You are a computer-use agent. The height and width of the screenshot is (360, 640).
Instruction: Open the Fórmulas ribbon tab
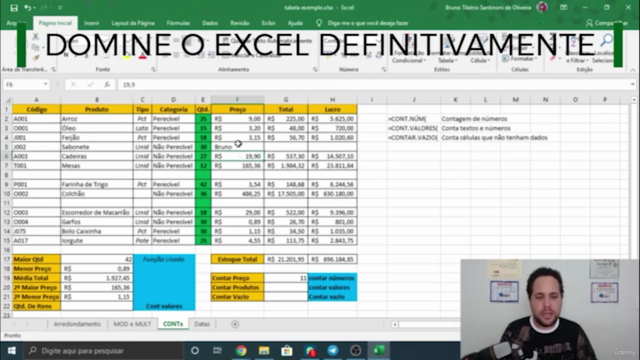tap(178, 23)
